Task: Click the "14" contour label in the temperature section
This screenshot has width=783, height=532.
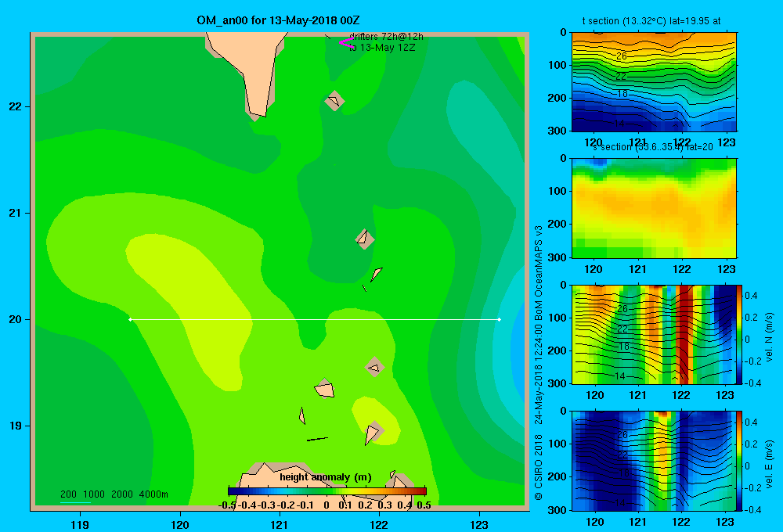Action: coord(619,124)
